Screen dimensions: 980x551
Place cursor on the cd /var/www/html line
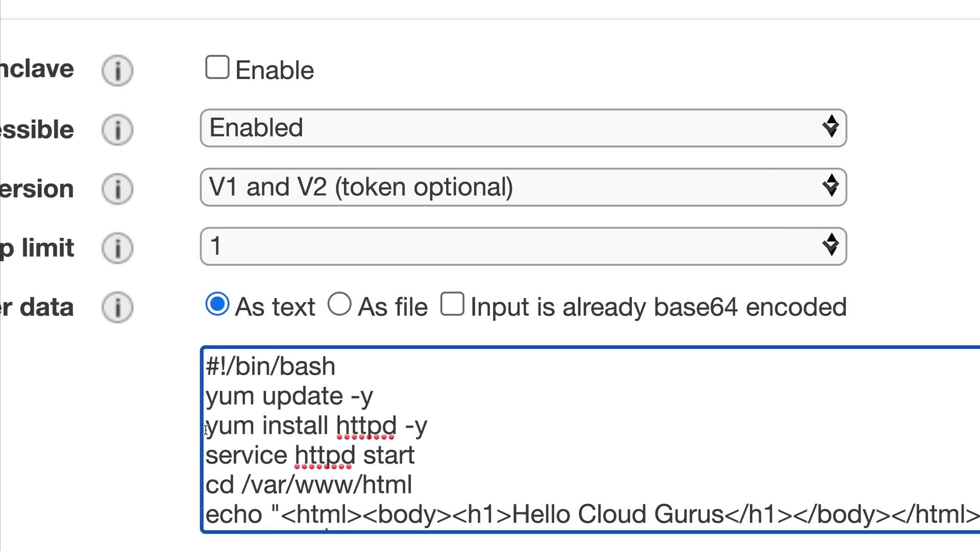coord(308,485)
